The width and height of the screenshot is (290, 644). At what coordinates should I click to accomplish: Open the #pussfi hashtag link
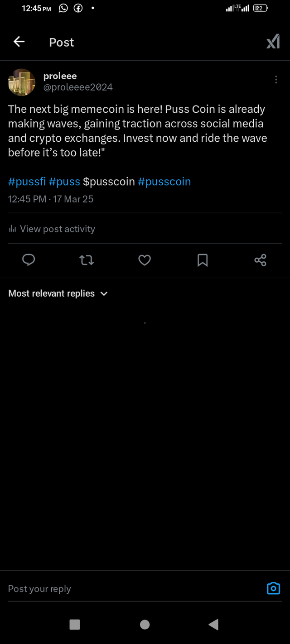point(27,182)
